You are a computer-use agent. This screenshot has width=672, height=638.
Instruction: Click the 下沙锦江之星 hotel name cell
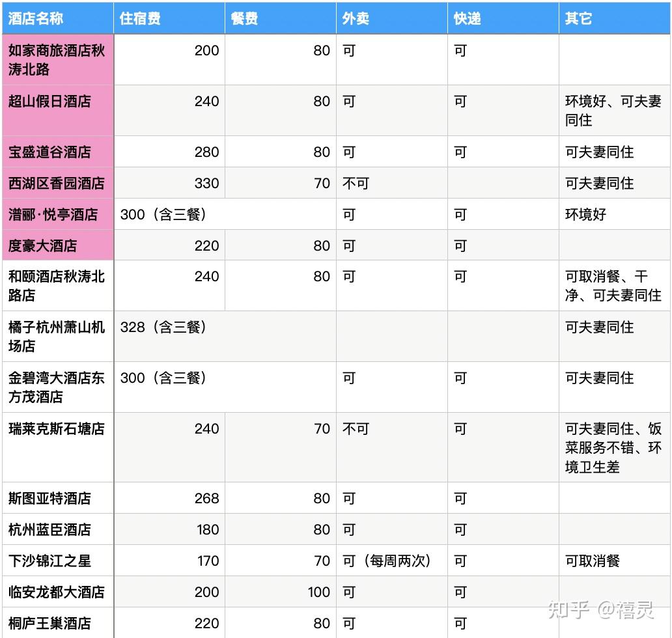[x=58, y=561]
